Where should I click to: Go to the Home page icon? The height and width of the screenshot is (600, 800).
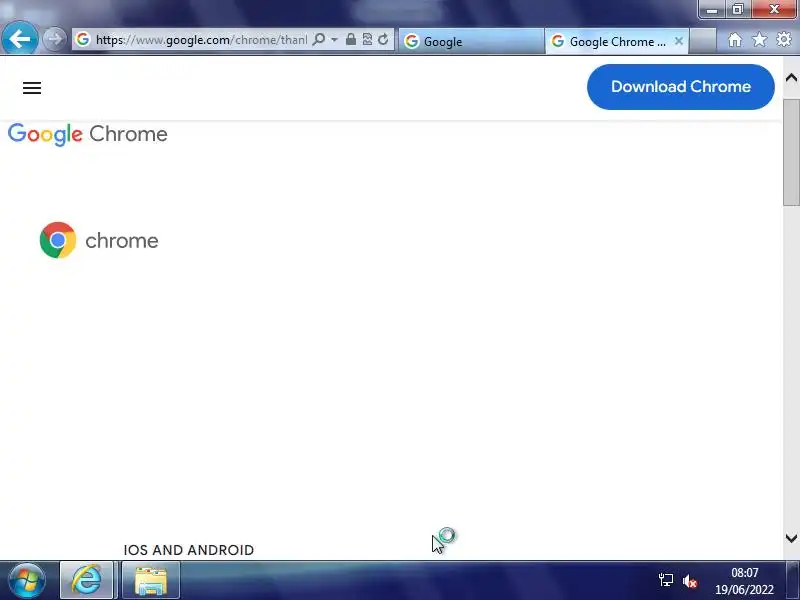pos(735,40)
